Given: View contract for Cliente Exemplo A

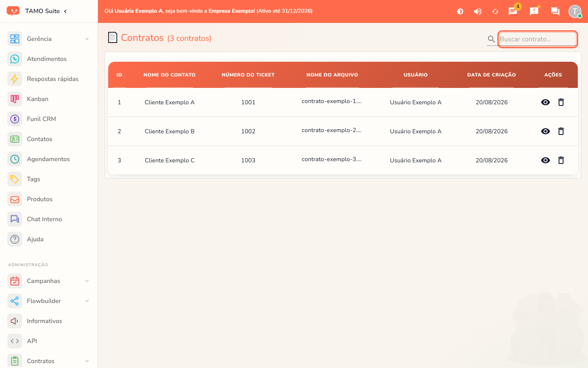Looking at the screenshot, I should click(546, 102).
